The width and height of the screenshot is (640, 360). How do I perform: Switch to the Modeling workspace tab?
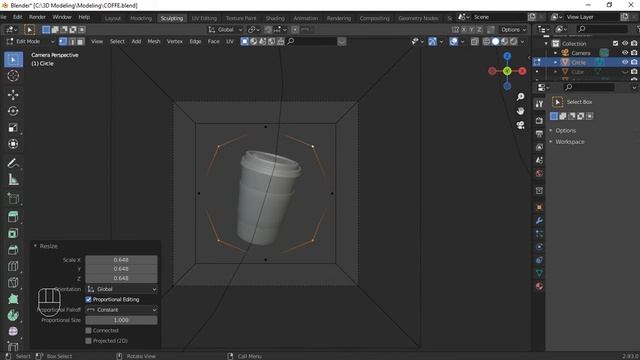click(x=141, y=18)
